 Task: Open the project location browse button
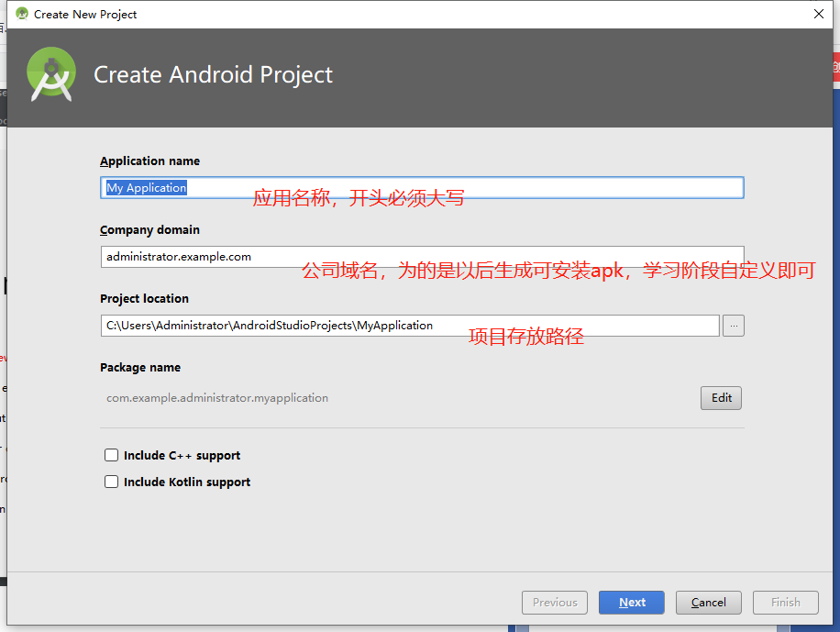[734, 326]
